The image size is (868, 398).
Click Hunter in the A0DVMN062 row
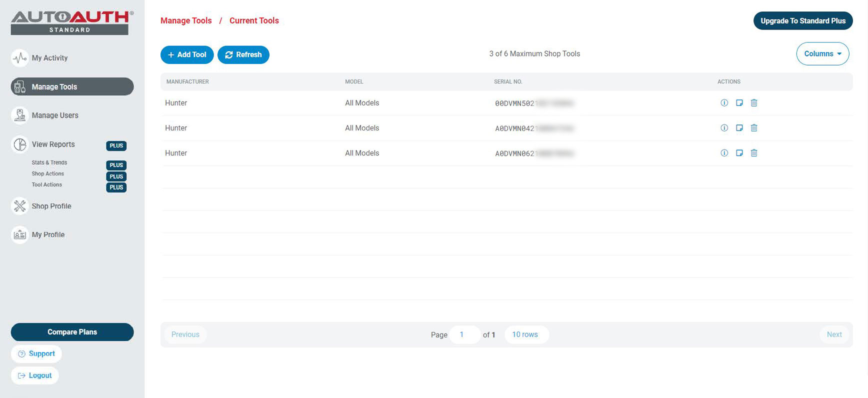[x=176, y=153]
